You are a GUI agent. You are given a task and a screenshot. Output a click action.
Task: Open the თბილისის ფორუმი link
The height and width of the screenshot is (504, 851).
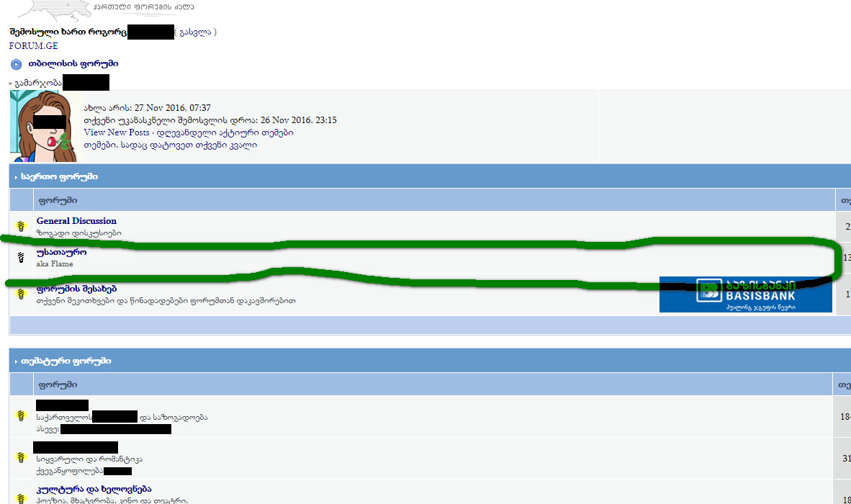[73, 64]
